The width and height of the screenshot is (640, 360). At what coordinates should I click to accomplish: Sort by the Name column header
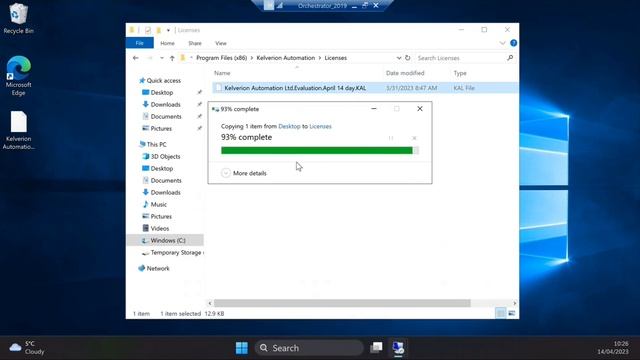(x=222, y=73)
